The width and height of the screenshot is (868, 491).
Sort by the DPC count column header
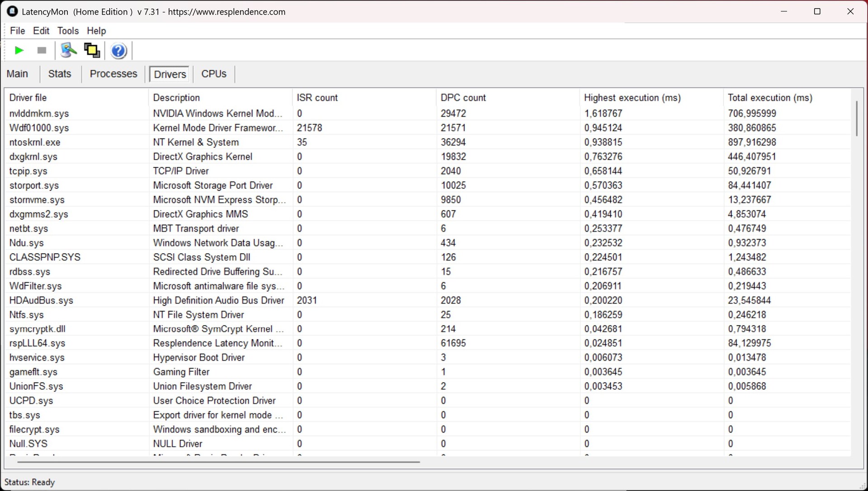(x=463, y=98)
